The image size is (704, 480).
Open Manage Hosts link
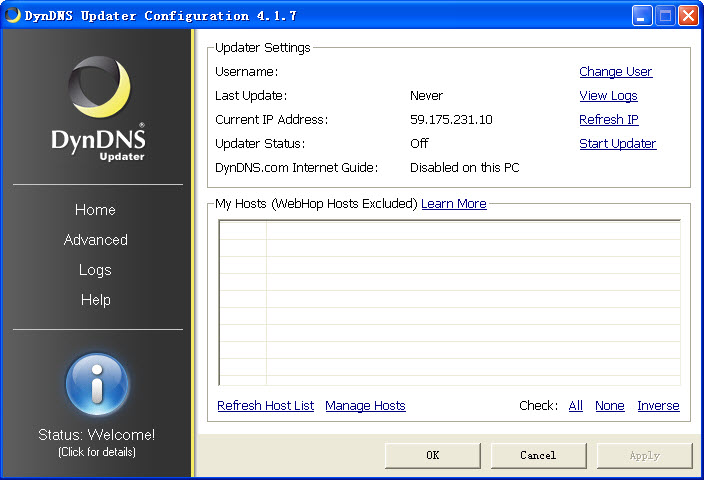[x=365, y=406]
